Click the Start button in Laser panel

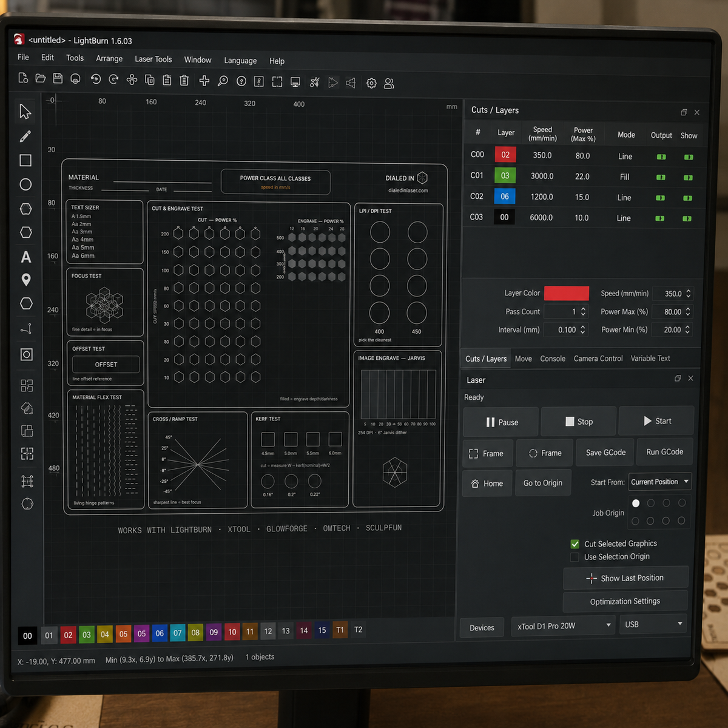(x=656, y=421)
